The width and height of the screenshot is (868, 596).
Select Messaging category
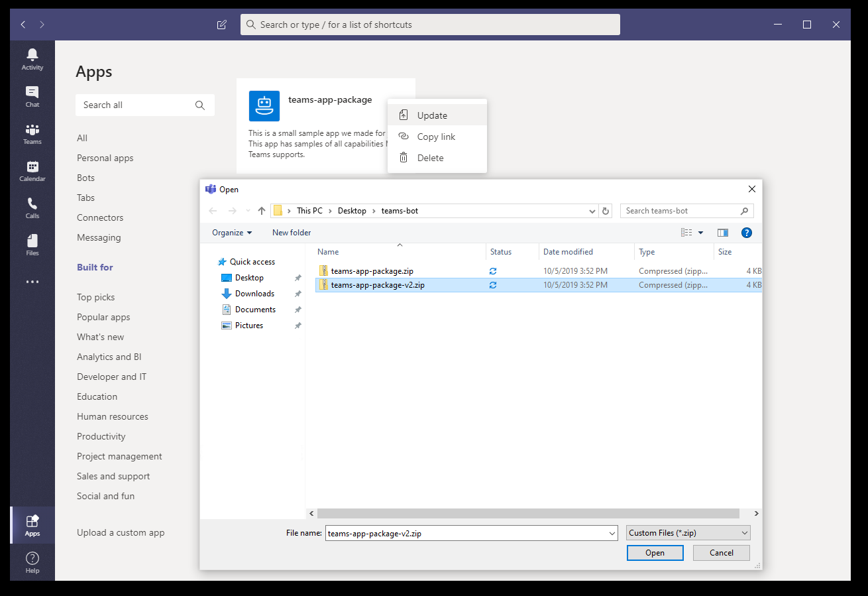click(99, 237)
